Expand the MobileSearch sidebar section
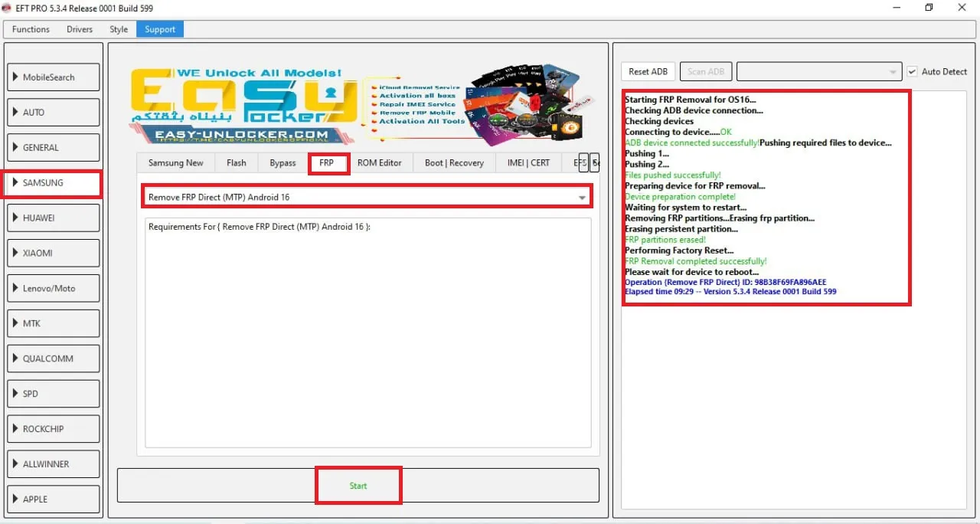 click(x=54, y=77)
